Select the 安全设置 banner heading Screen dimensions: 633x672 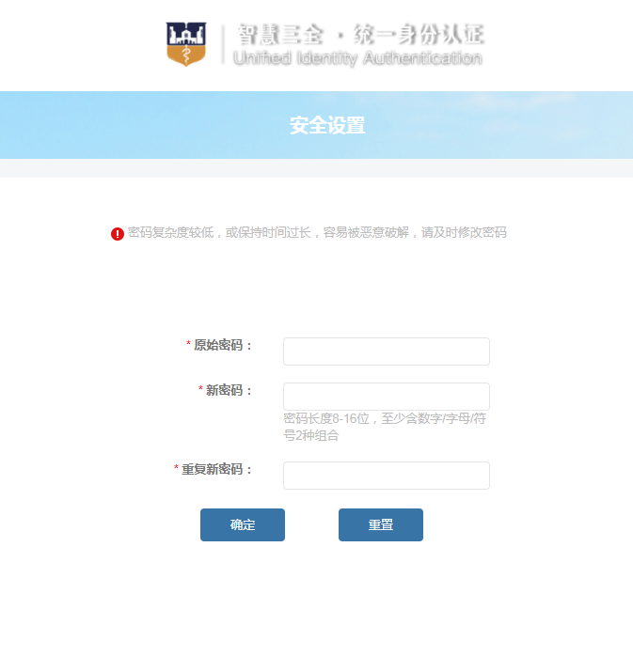326,126
